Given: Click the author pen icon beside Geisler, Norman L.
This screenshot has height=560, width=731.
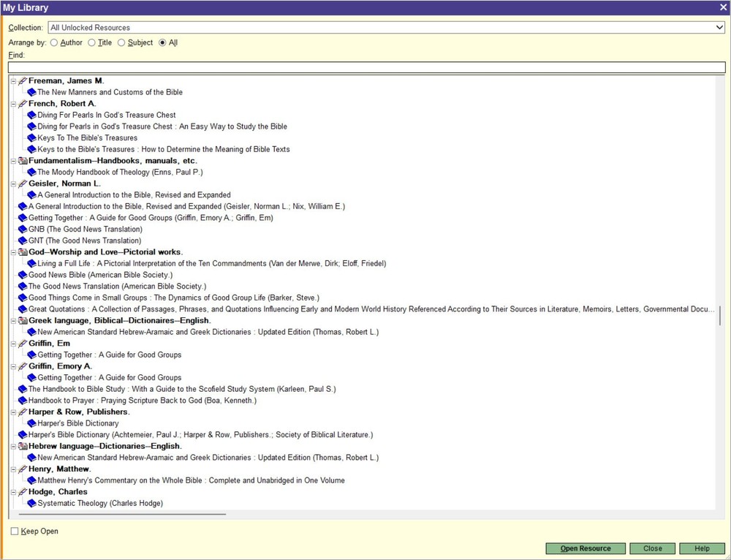Looking at the screenshot, I should pyautogui.click(x=23, y=183).
